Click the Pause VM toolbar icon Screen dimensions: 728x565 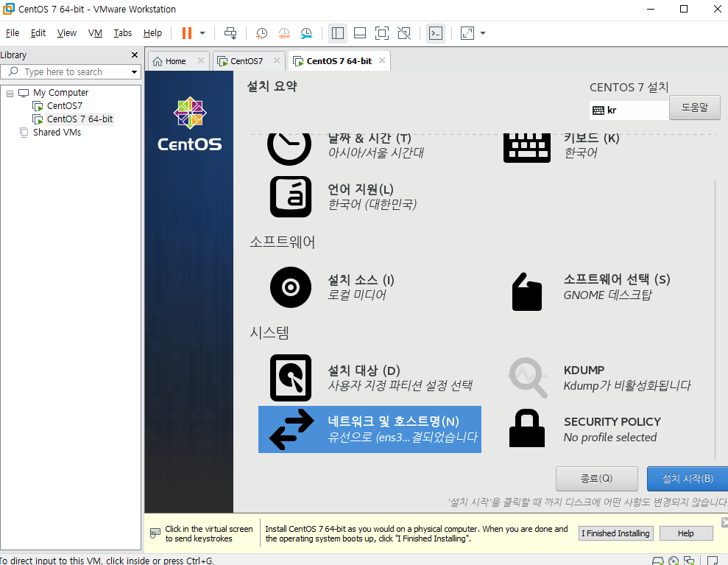pos(187,33)
